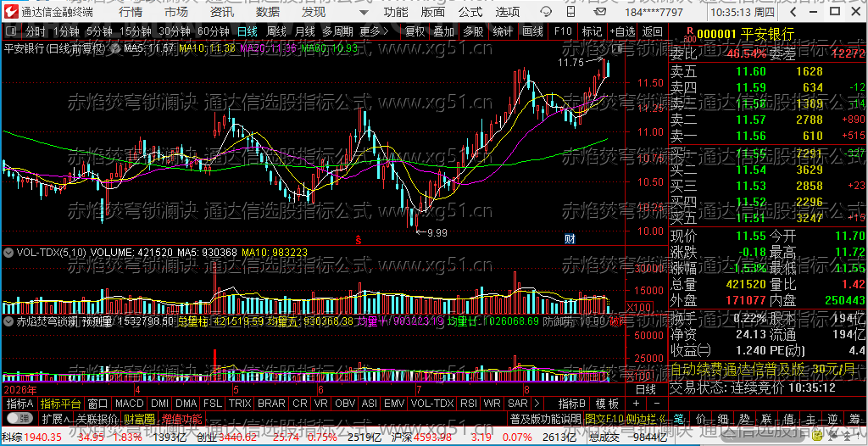Screen dimensions: 868x446
Task: Click the 多股 multi-stock button
Action: tap(473, 31)
